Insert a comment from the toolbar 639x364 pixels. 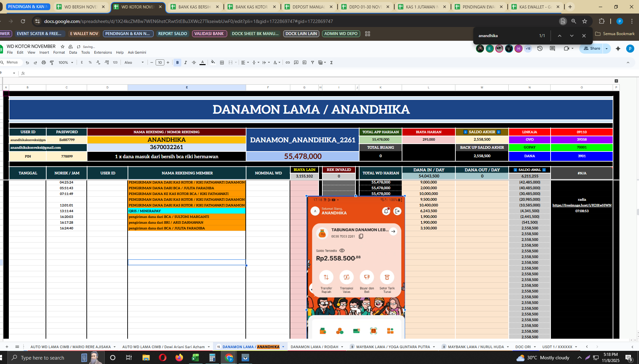(x=296, y=62)
